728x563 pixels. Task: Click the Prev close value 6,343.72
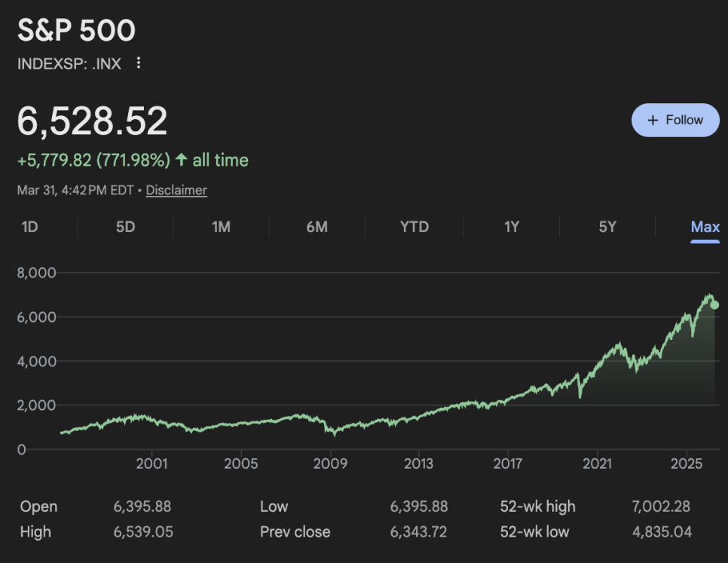pyautogui.click(x=418, y=532)
